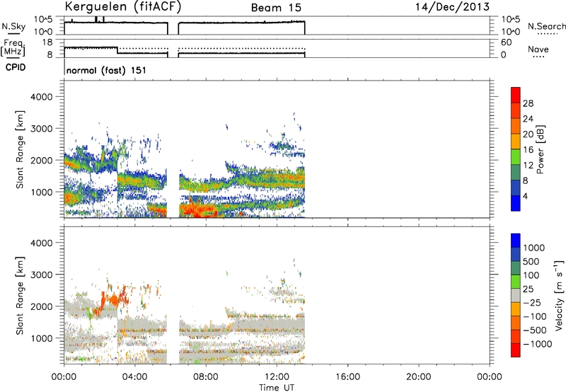Click the velocity panel "Slant Range [km]" label
566x392 pixels.
tap(20, 296)
